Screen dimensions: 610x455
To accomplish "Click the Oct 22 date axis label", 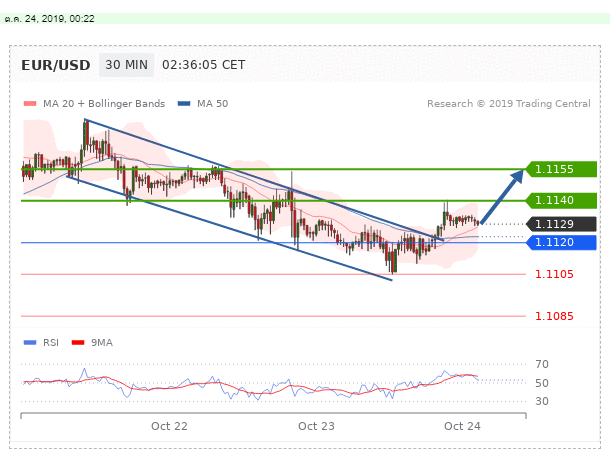I will pyautogui.click(x=169, y=426).
